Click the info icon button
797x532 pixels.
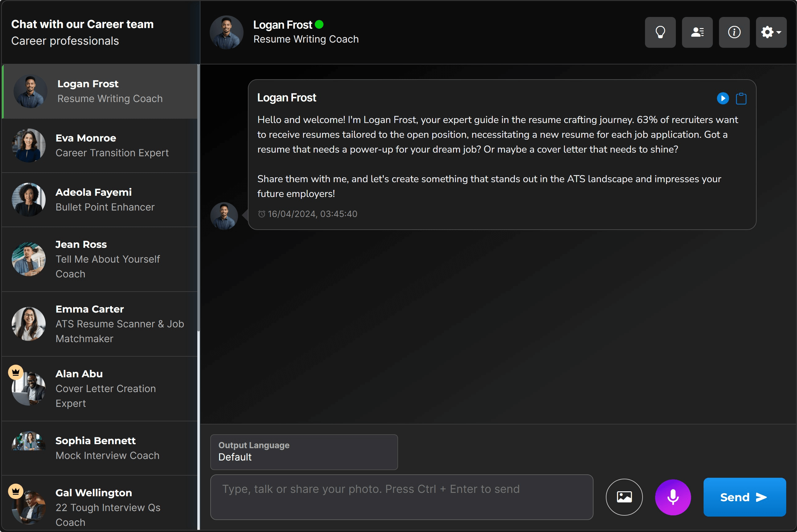click(x=734, y=32)
